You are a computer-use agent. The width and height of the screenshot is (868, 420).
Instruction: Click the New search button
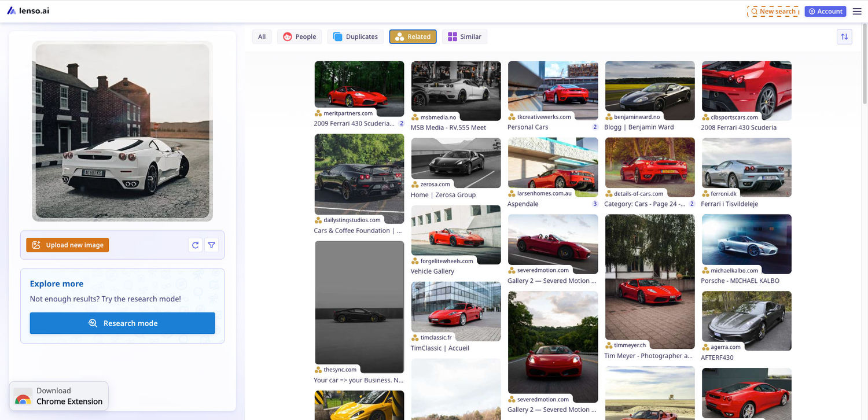(773, 11)
